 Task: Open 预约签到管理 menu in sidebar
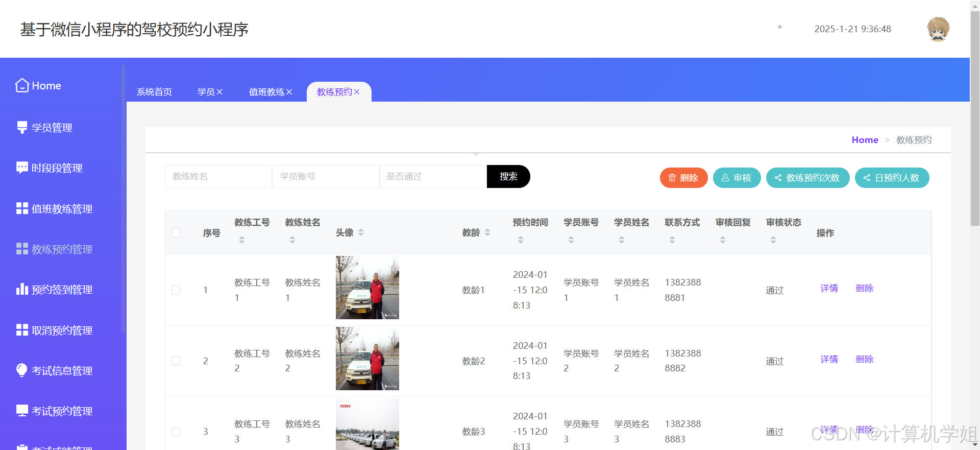61,290
